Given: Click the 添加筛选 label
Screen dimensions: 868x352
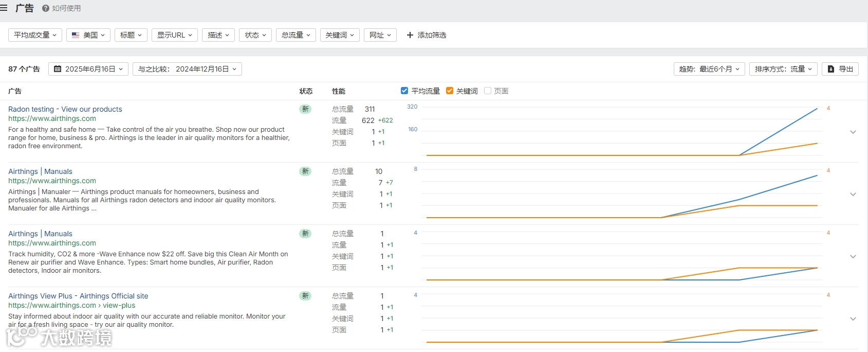Looking at the screenshot, I should click(432, 35).
